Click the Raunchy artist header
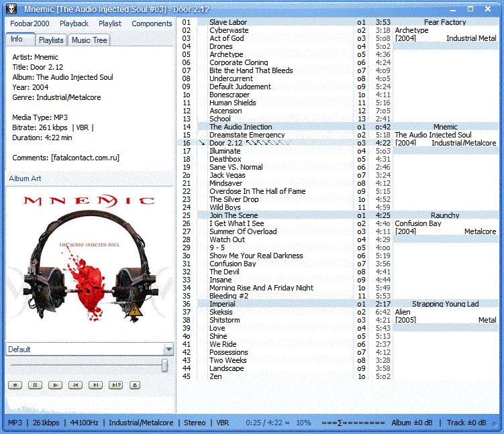504x434 pixels. point(445,215)
